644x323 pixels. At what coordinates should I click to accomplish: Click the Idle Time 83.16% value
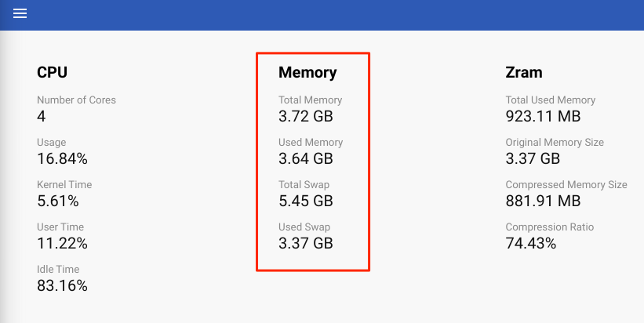(62, 286)
